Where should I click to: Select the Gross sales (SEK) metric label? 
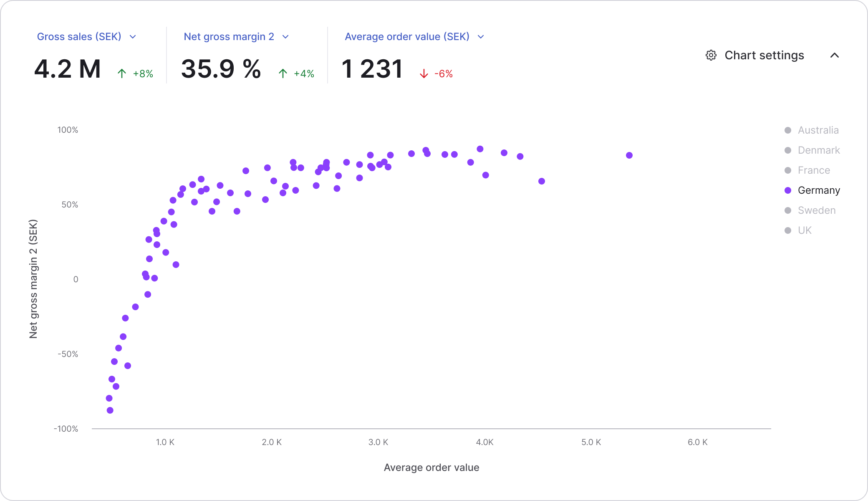(79, 37)
